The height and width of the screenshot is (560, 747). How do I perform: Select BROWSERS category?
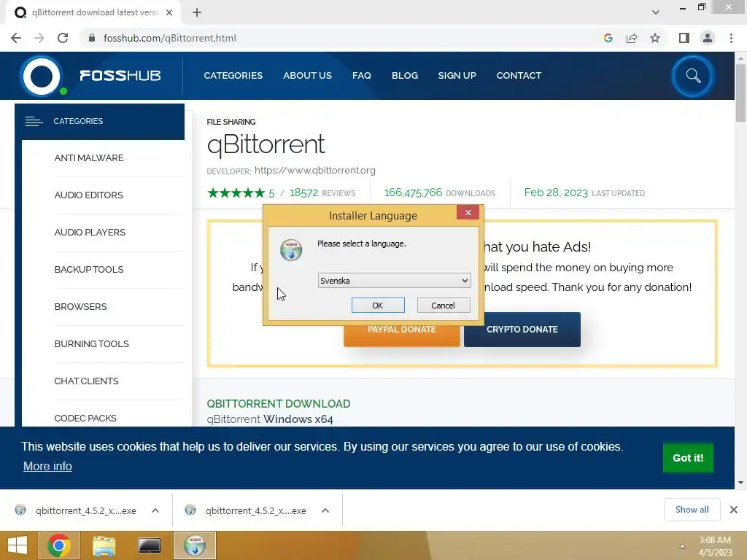tap(80, 307)
